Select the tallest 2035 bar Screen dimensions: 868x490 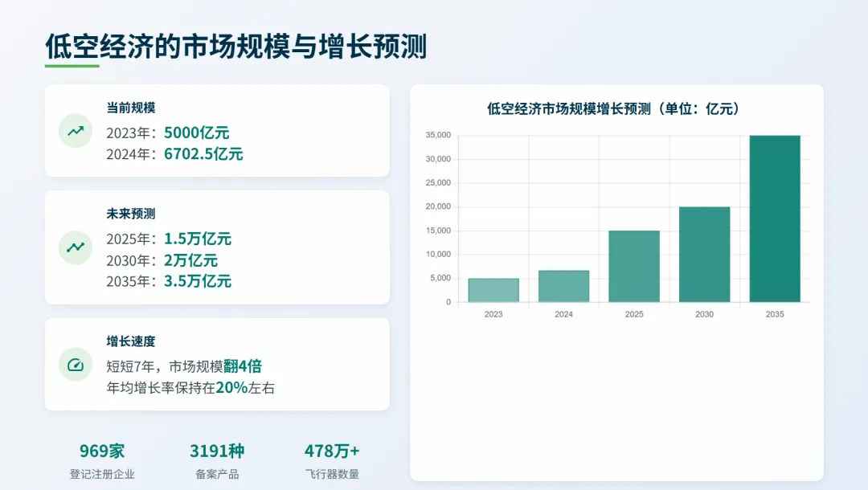775,218
